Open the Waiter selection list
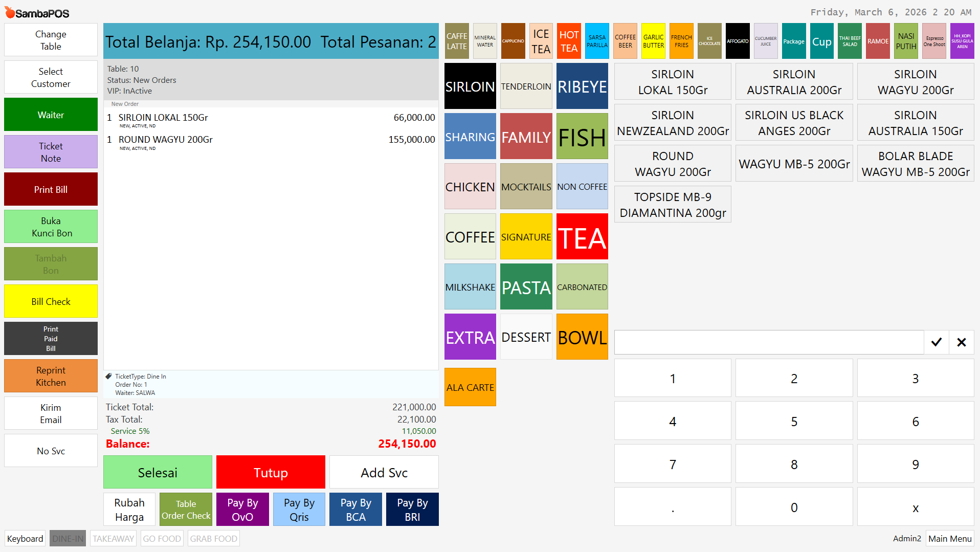980x552 pixels. [x=51, y=115]
